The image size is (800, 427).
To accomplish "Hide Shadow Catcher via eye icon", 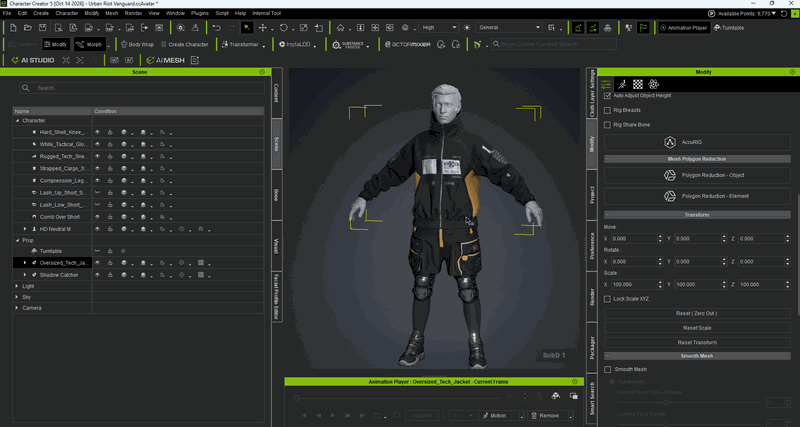I will (97, 275).
